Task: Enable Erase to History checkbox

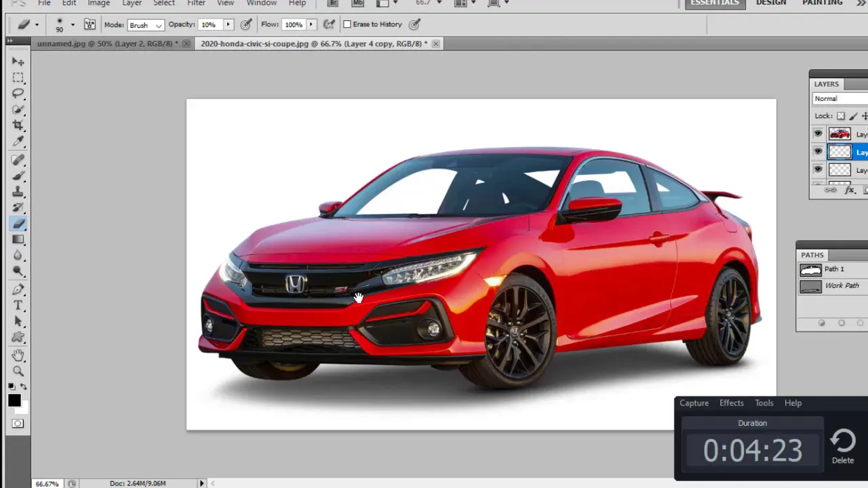Action: pyautogui.click(x=347, y=24)
